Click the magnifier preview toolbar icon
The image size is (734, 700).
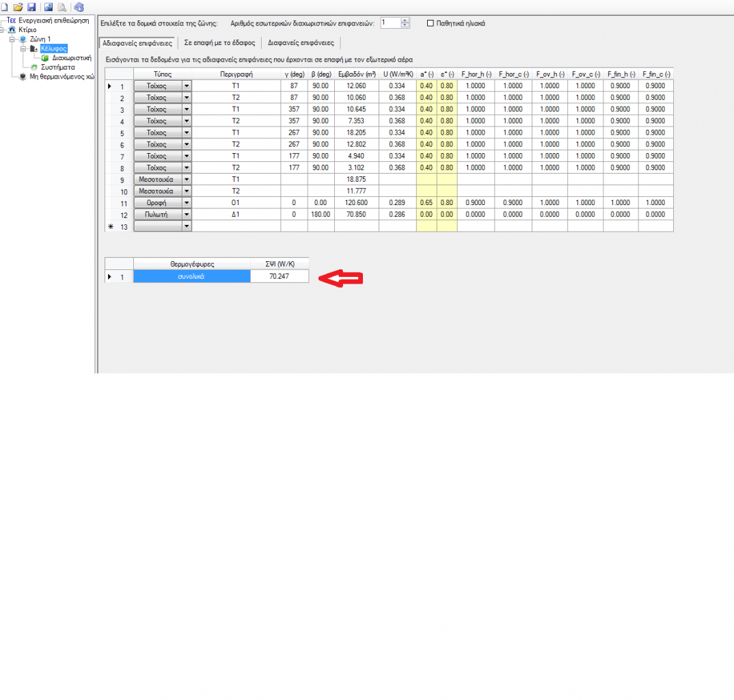[x=62, y=7]
